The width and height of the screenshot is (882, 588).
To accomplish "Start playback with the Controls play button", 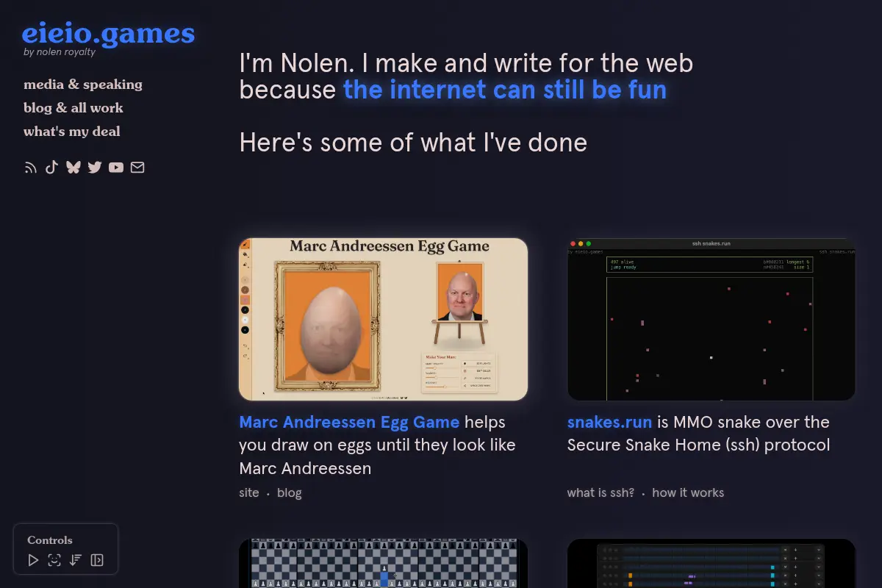I will tap(33, 560).
